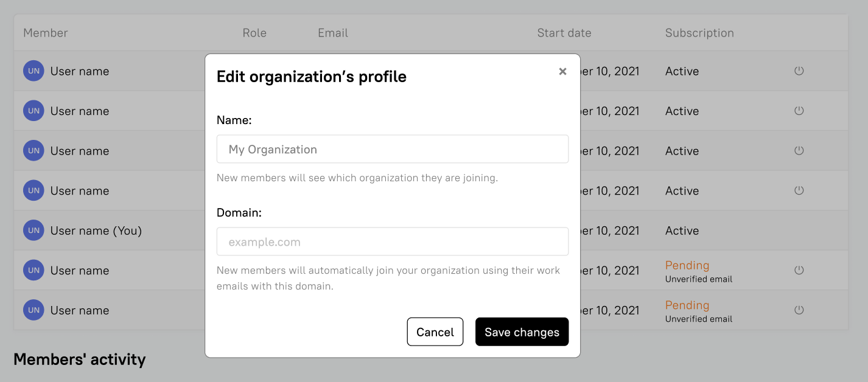
Task: Click the organization Name input field
Action: (393, 149)
